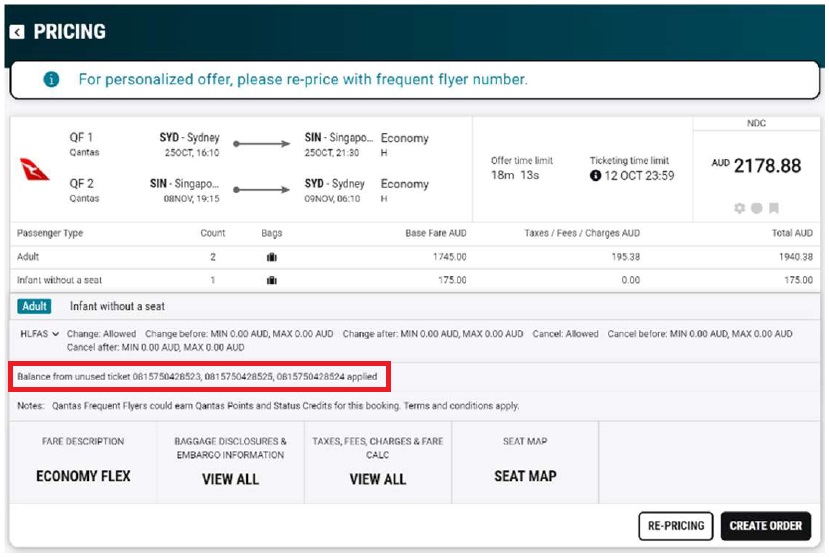Click the Adult base fare 1745.00
The height and width of the screenshot is (557, 829).
[x=449, y=257]
